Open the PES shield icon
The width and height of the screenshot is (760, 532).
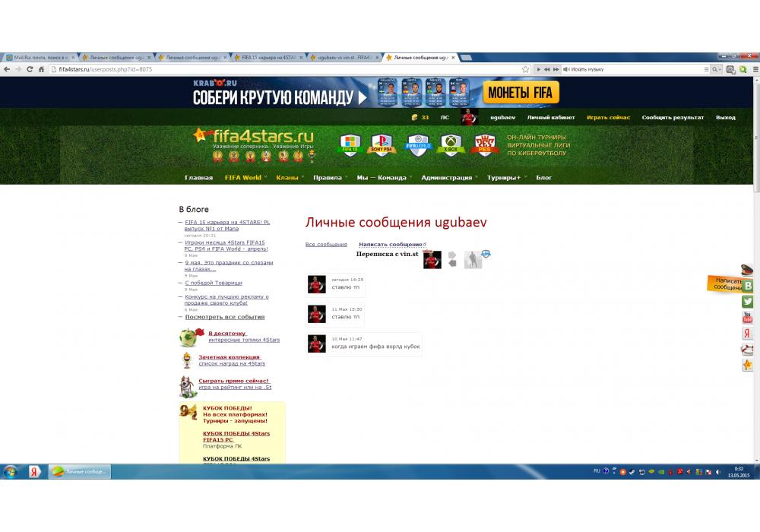484,144
